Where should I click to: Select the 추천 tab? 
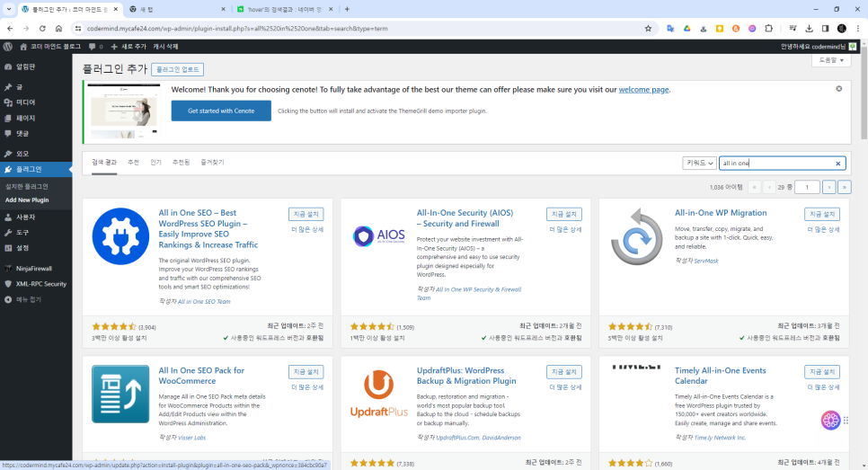coord(133,162)
